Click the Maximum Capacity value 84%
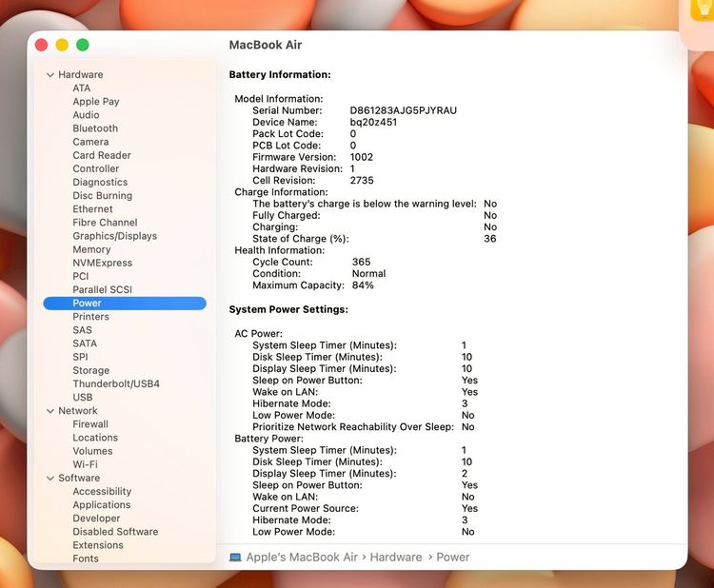714x588 pixels. point(363,285)
